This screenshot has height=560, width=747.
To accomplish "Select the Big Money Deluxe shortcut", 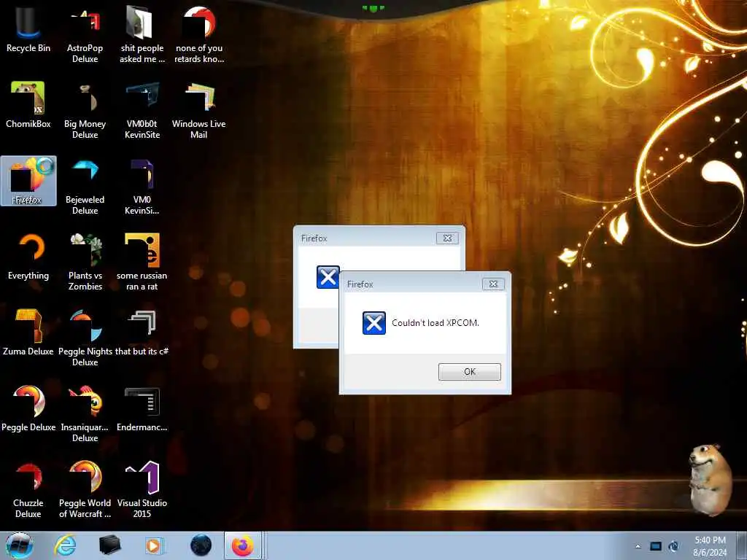I will point(85,111).
